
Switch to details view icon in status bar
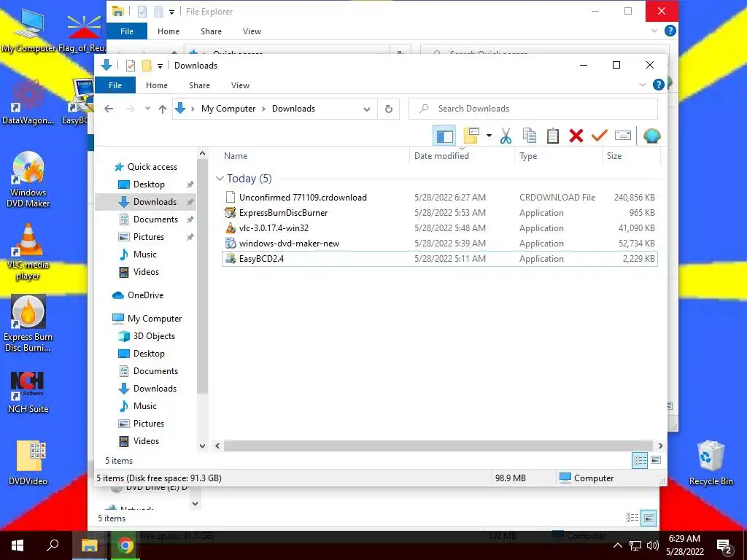640,460
